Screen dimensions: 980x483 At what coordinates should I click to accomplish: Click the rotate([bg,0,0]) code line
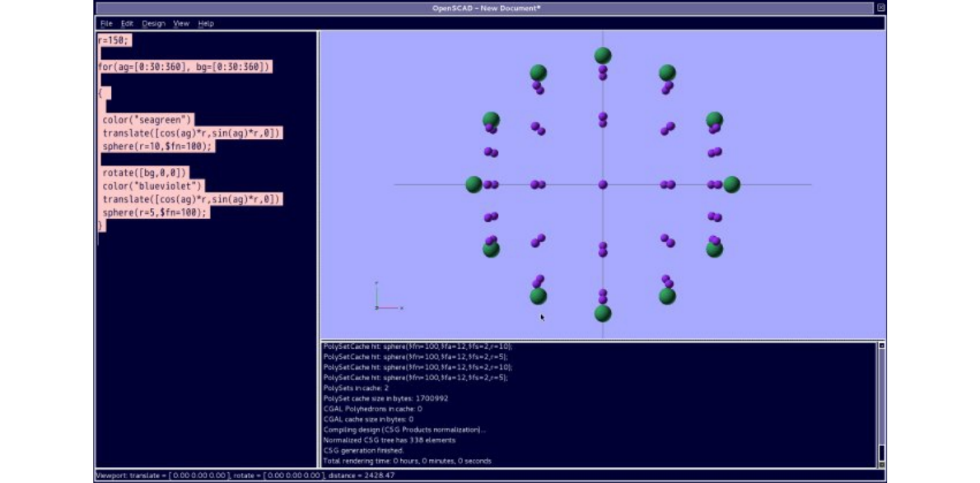(x=145, y=173)
